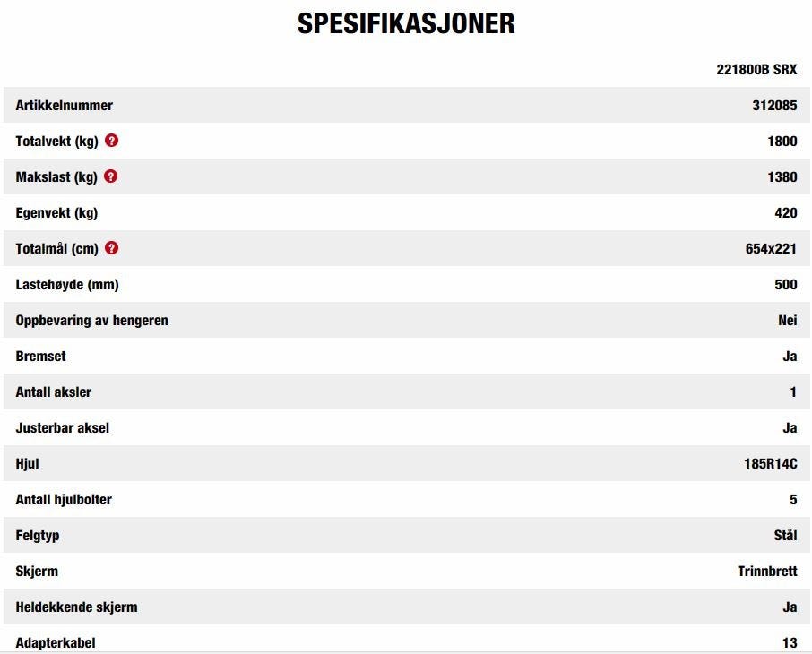Screen dimensions: 812x654
Task: Select the 221800B SRX column header
Action: (756, 70)
